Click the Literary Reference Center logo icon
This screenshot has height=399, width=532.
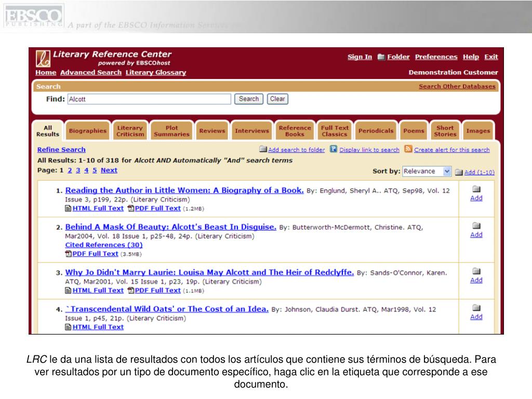pos(43,58)
